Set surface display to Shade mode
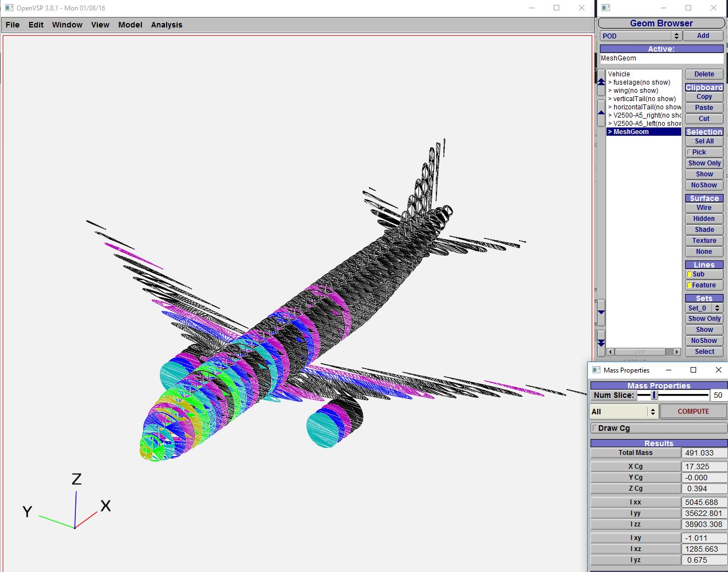This screenshot has width=728, height=572. click(x=704, y=229)
